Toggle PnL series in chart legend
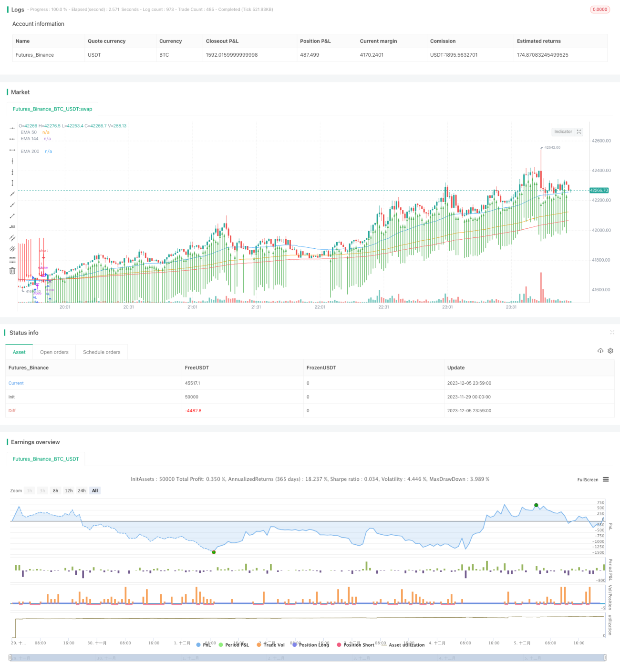The width and height of the screenshot is (620, 672). pyautogui.click(x=204, y=645)
